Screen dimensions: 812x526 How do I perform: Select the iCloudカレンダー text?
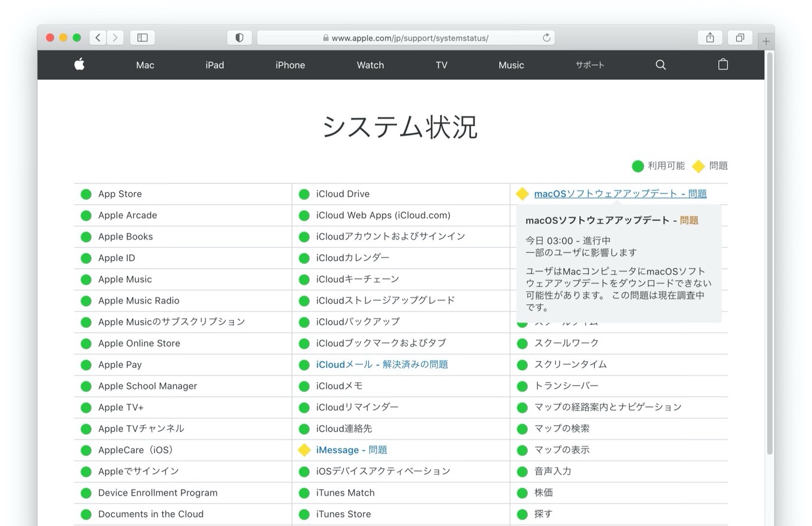[353, 258]
